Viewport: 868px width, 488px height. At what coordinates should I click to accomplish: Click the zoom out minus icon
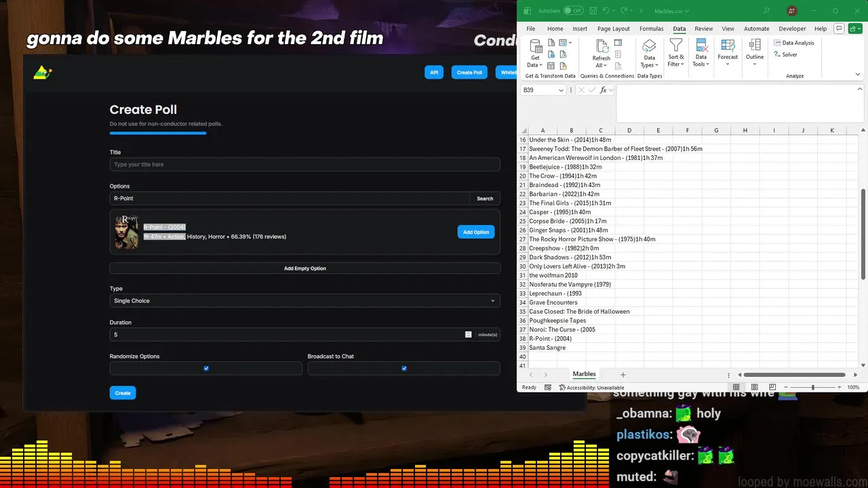pos(787,387)
